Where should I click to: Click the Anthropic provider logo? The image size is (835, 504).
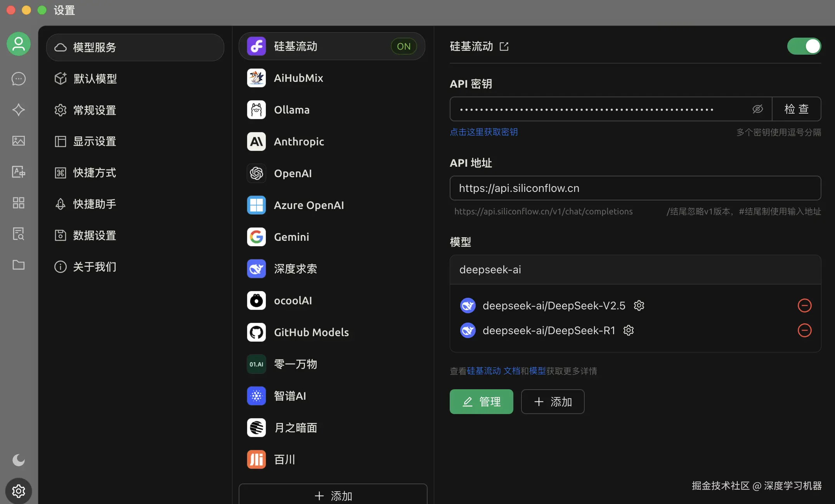[256, 142]
